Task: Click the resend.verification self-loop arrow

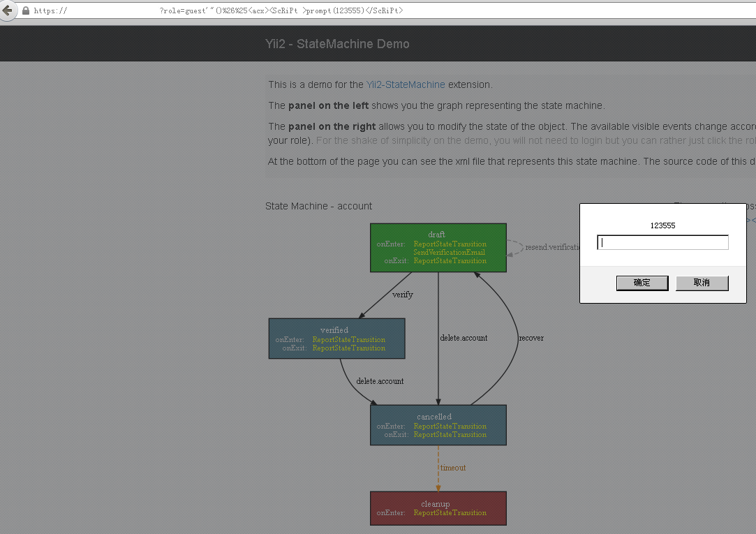Action: (515, 247)
